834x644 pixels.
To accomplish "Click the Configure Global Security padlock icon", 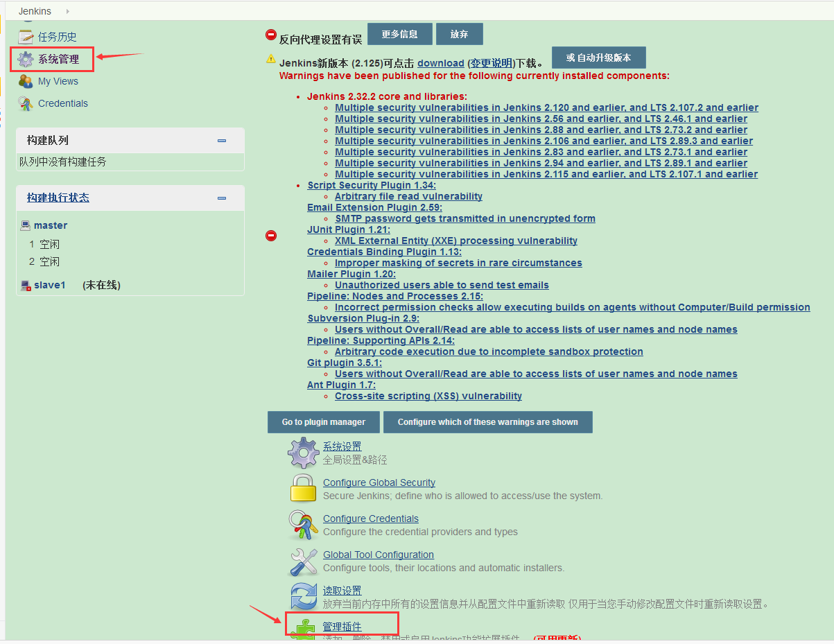I will point(303,489).
